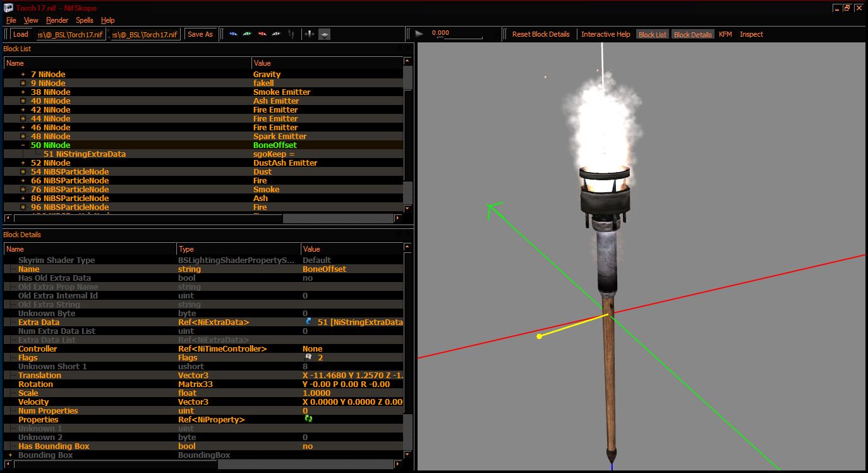Expand the 7 NiNode Gravity block
The width and height of the screenshot is (868, 473).
pos(23,74)
